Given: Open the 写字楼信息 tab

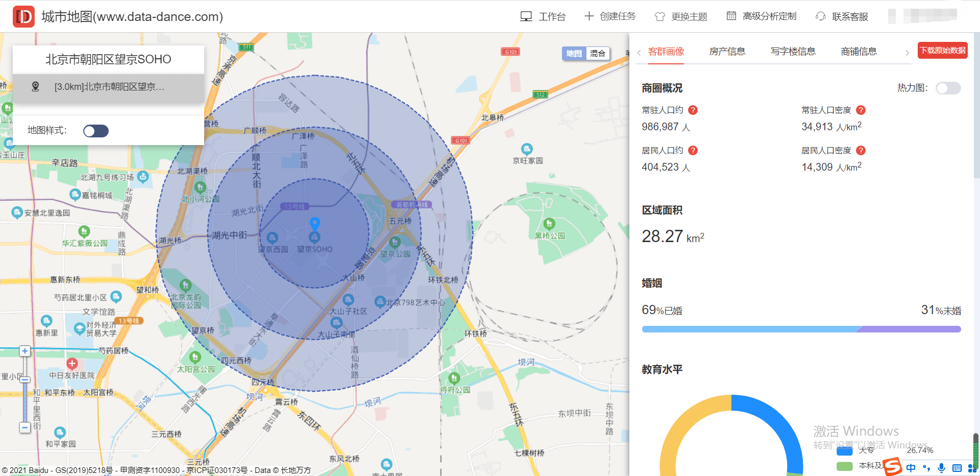Looking at the screenshot, I should 793,52.
